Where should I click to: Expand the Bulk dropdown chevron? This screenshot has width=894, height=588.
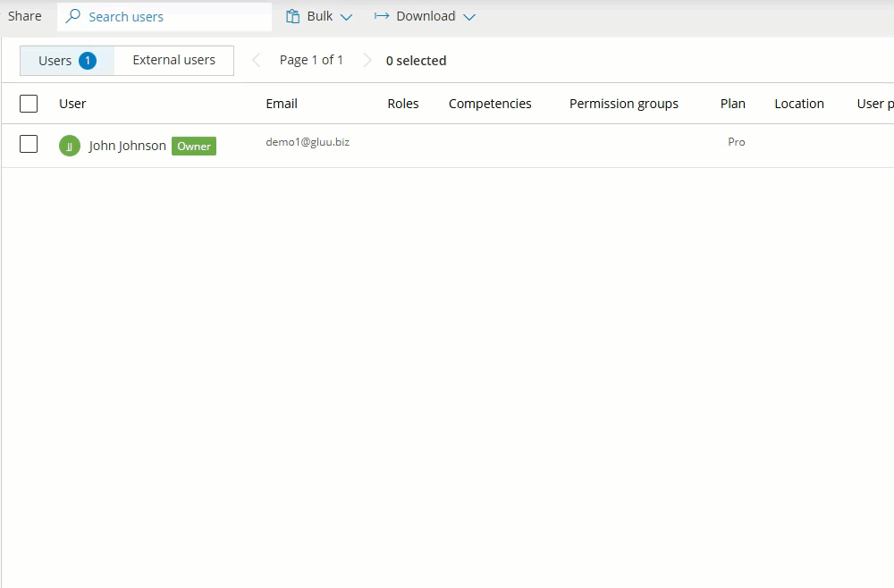pyautogui.click(x=347, y=17)
